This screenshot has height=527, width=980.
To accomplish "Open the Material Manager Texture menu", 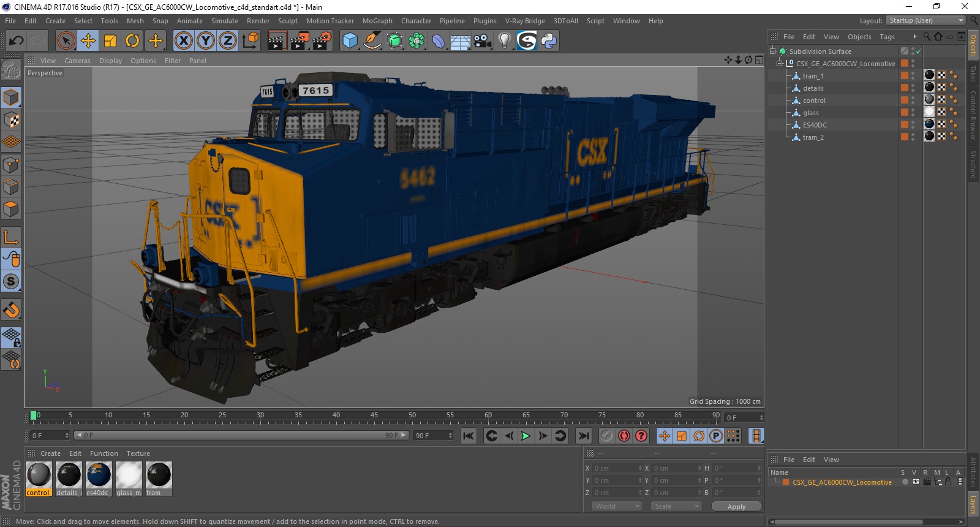I will (138, 453).
